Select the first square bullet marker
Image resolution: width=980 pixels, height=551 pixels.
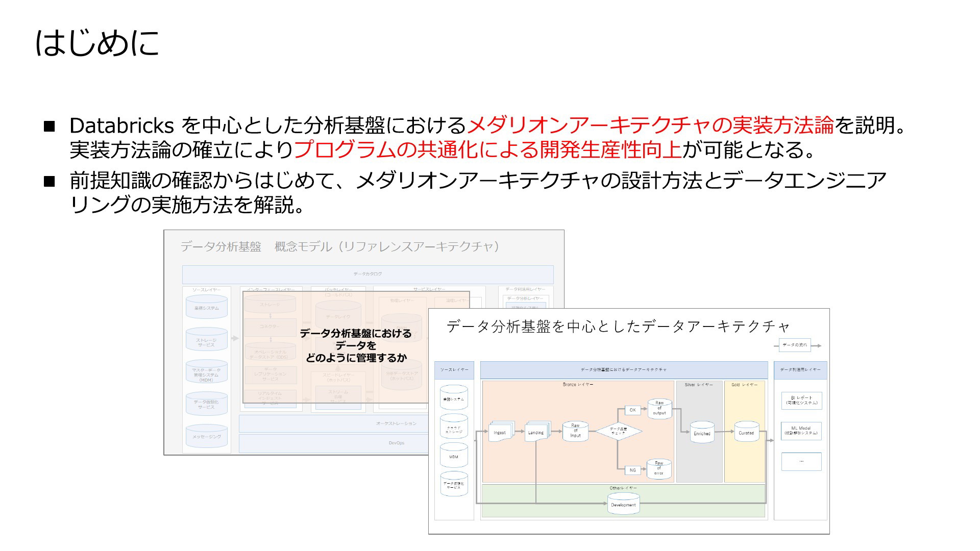tap(50, 126)
